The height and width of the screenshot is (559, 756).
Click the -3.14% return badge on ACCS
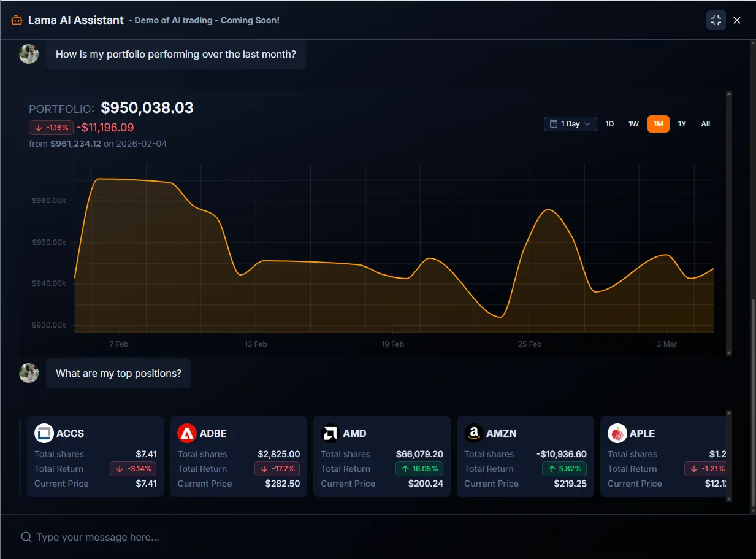click(x=133, y=469)
